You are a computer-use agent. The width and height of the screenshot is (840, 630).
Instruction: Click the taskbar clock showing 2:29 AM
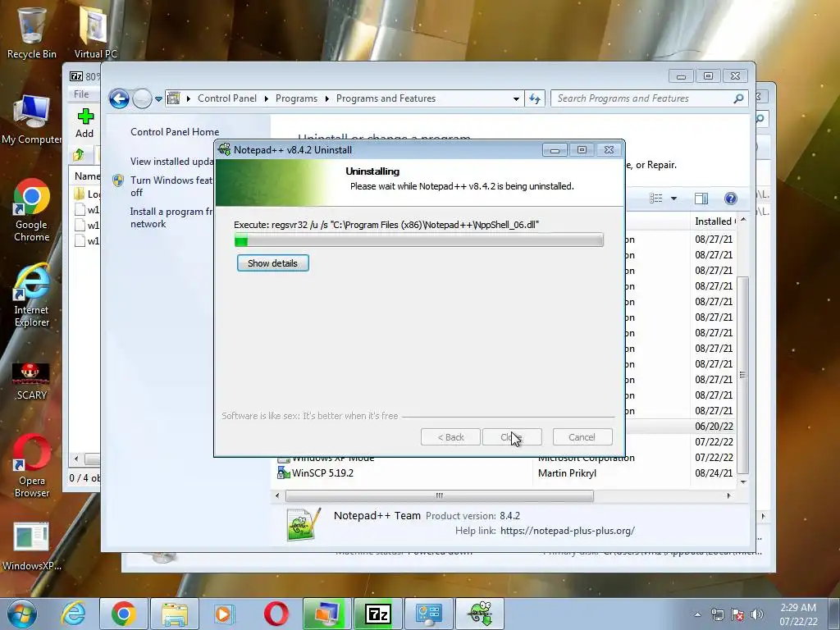pos(798,614)
